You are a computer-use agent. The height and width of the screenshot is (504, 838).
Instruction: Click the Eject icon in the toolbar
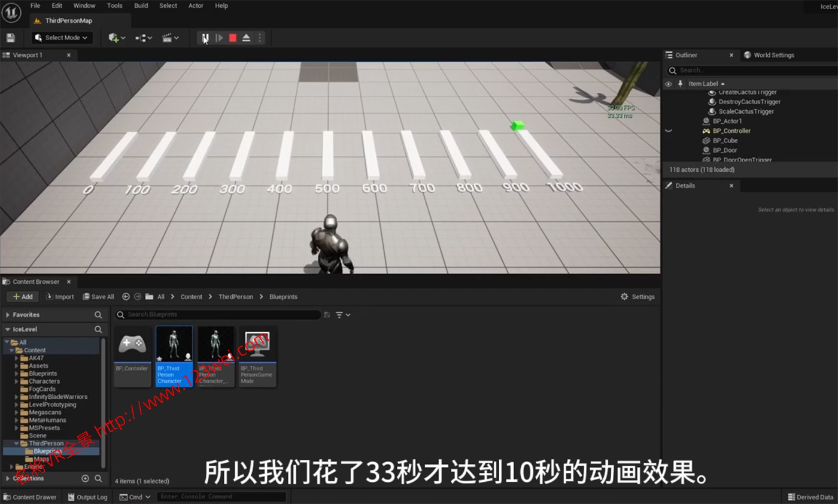click(245, 37)
